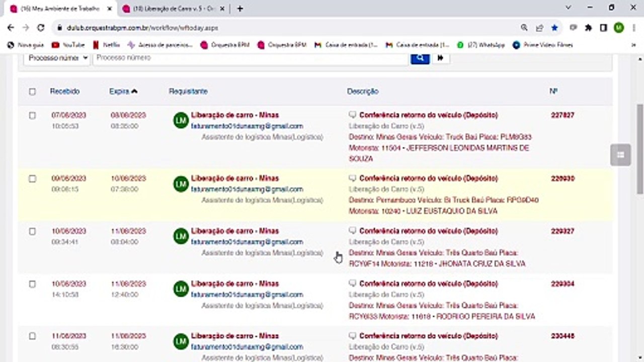Viewport: 644px width, 362px height.
Task: Open process number 229930
Action: [x=562, y=178]
